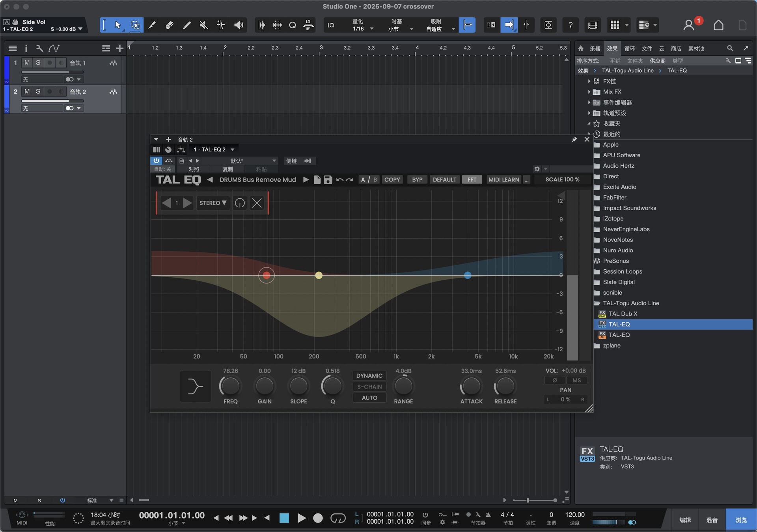
Task: Click the FREQ knob
Action: point(230,386)
